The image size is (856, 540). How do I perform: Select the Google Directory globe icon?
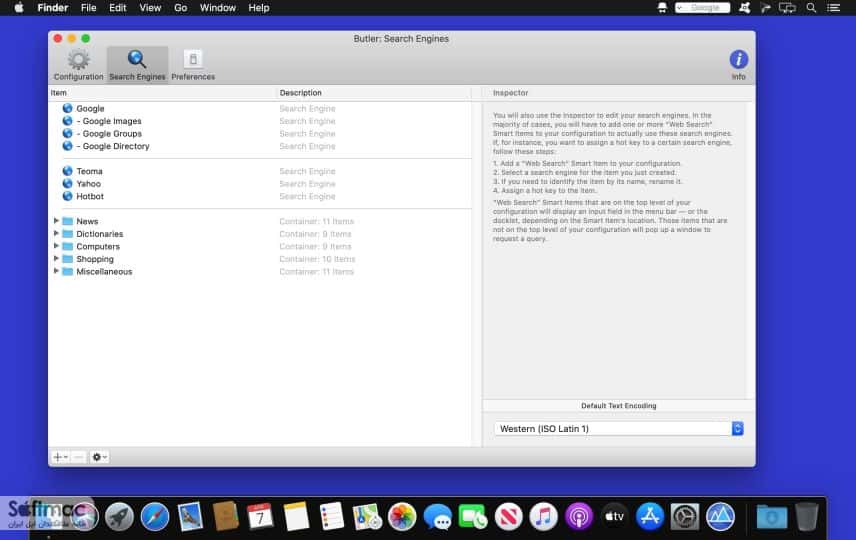pos(67,146)
